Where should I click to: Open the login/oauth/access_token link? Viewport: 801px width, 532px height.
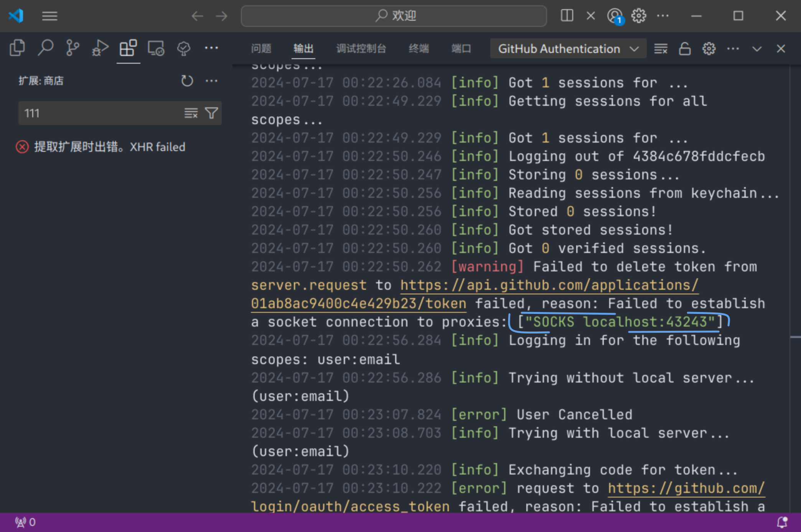click(350, 507)
